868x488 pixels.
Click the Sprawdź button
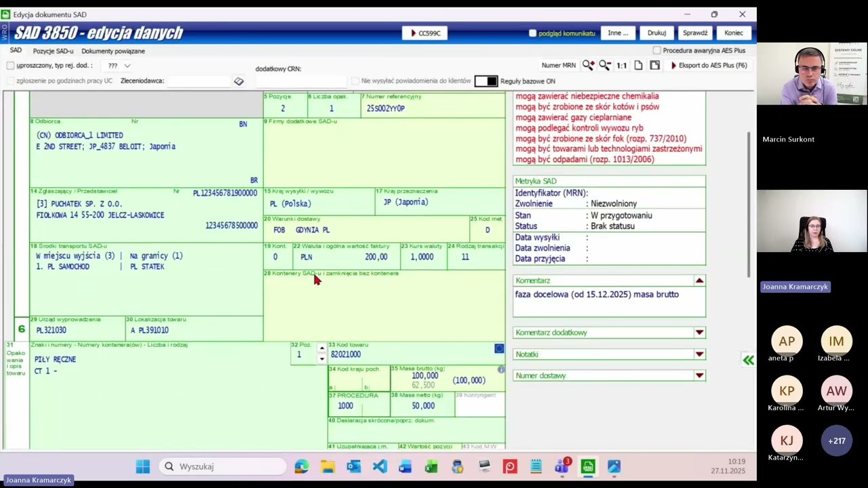pos(695,33)
